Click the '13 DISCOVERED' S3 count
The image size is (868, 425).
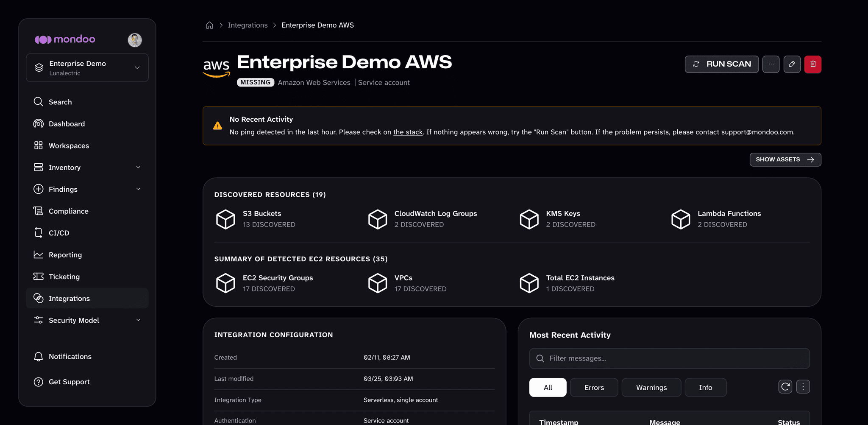pos(269,225)
